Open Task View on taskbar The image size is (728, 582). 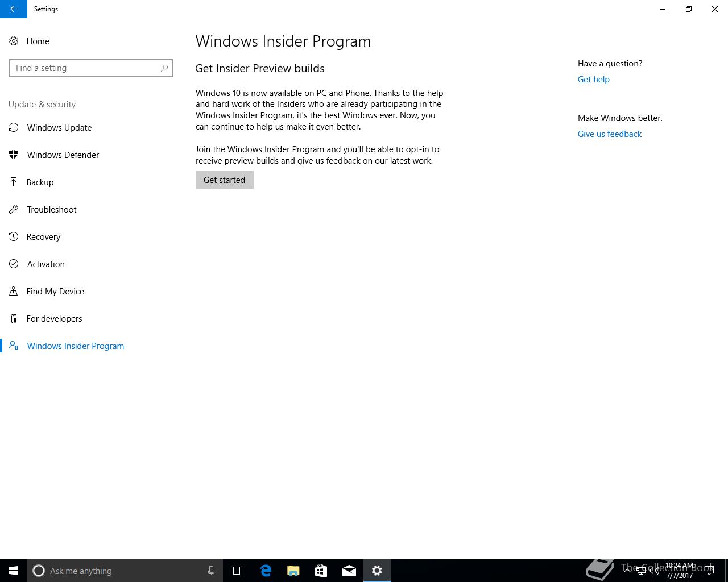(x=237, y=571)
